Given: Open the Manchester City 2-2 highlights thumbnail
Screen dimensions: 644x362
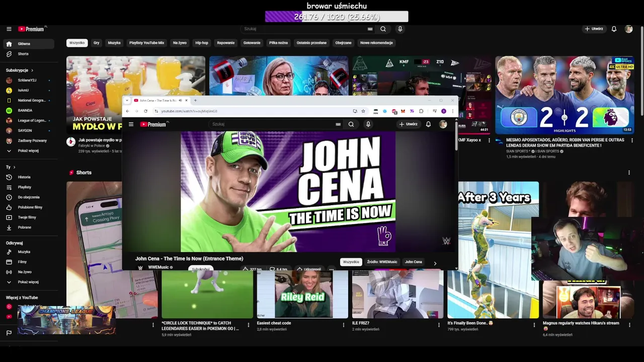Looking at the screenshot, I should [565, 96].
